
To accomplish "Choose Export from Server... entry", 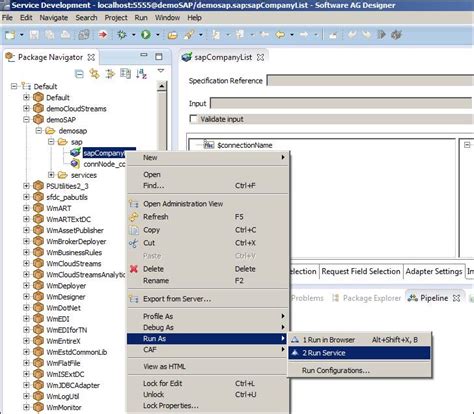I will click(x=207, y=299).
